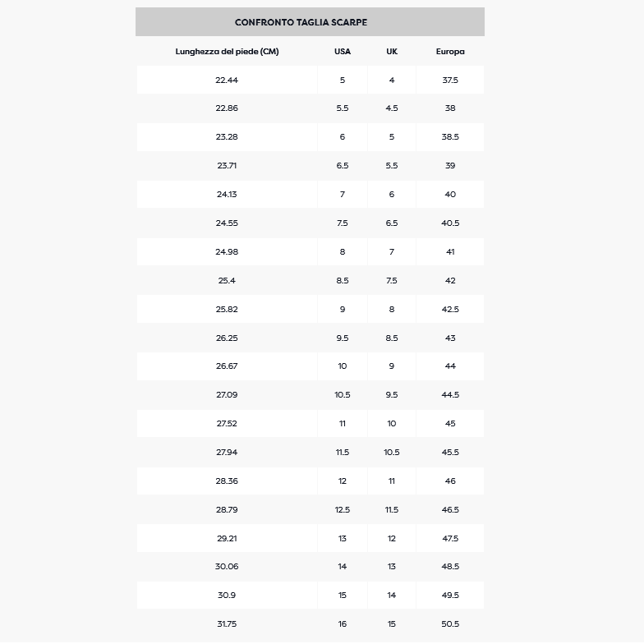
Task: Click foot length 23.28 in the table
Action: [227, 137]
